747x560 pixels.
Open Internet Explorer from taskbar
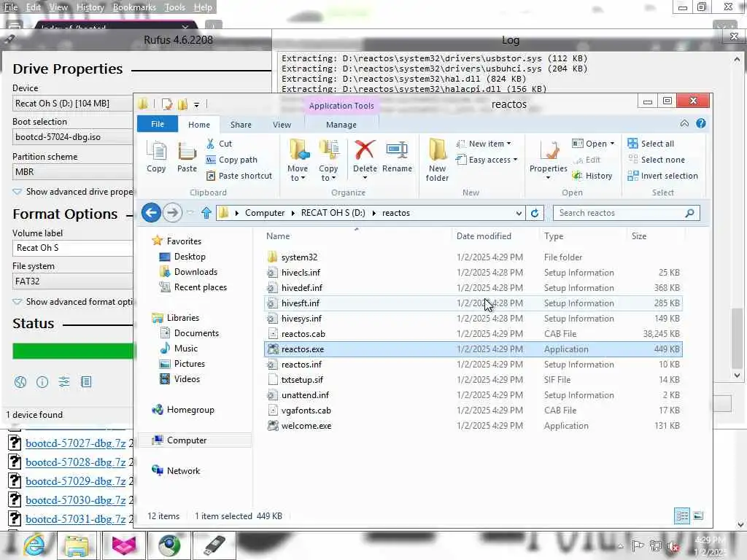point(34,545)
